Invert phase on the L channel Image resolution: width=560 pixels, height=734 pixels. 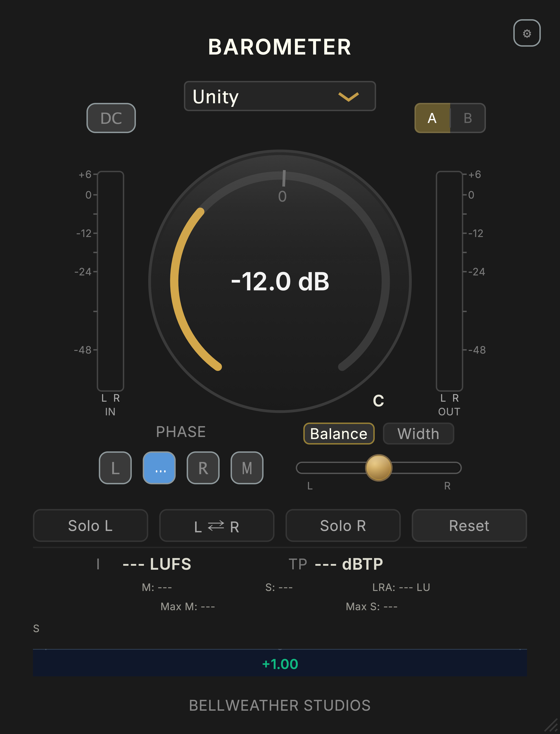pyautogui.click(x=115, y=468)
